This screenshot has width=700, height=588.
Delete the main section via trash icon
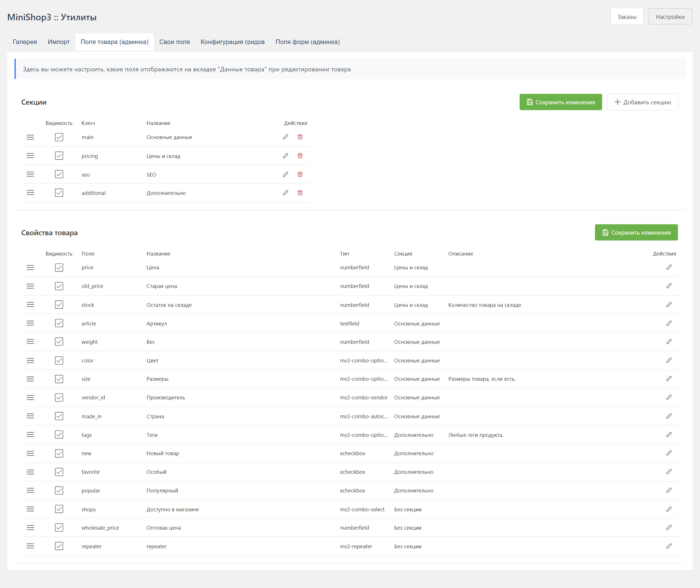click(x=300, y=137)
